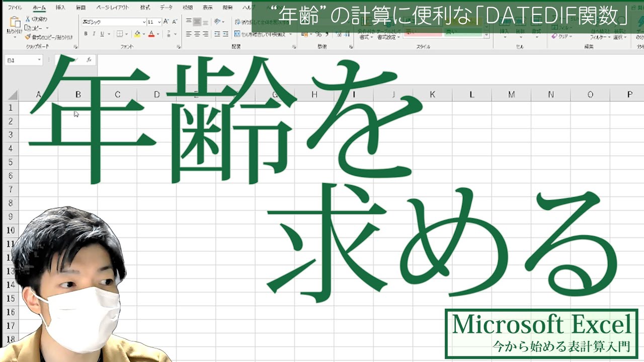
Task: Decrease font size with small A icon
Action: click(174, 22)
